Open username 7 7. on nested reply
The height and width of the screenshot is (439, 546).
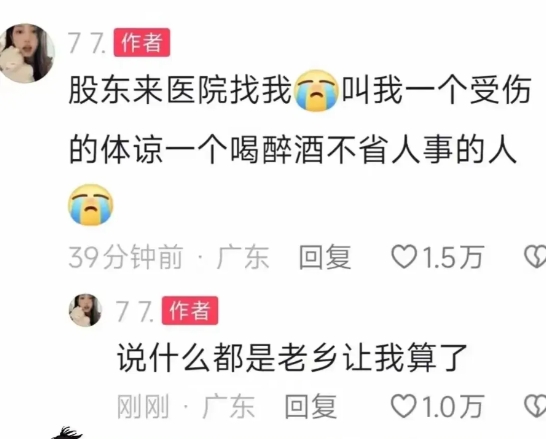coord(134,311)
